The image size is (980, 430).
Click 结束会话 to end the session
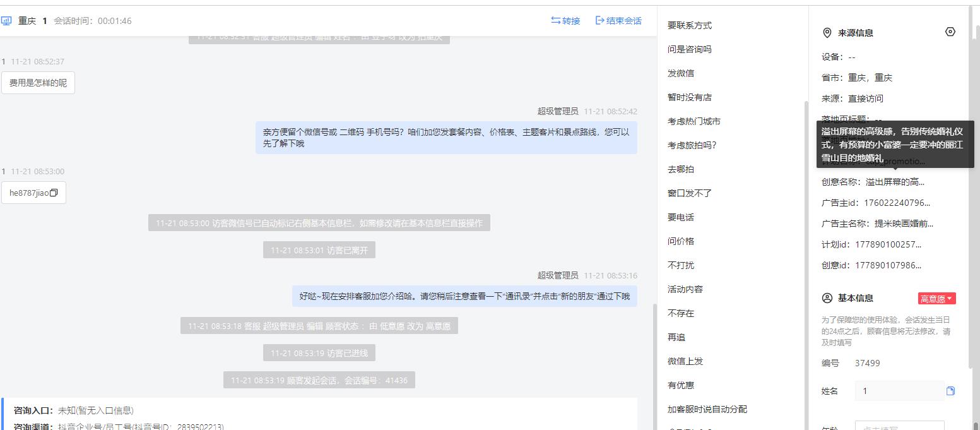click(618, 21)
